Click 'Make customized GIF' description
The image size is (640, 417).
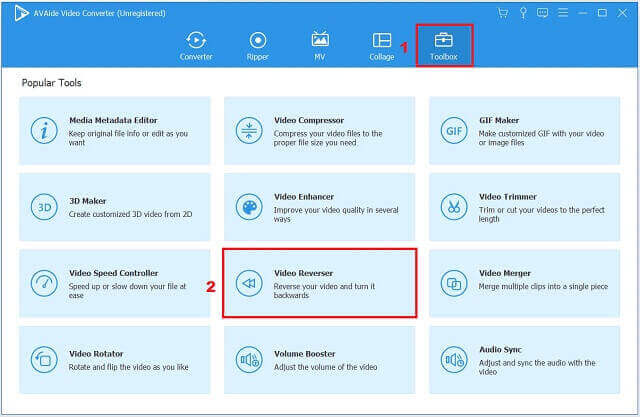pos(541,138)
